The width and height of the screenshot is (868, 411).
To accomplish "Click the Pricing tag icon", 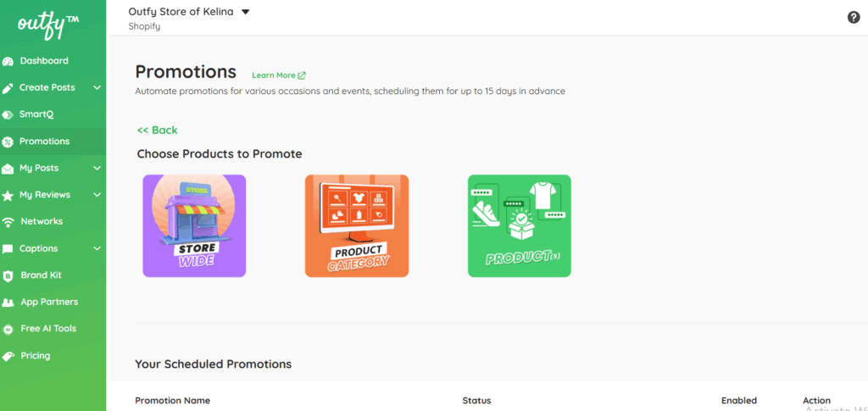I will [x=8, y=356].
